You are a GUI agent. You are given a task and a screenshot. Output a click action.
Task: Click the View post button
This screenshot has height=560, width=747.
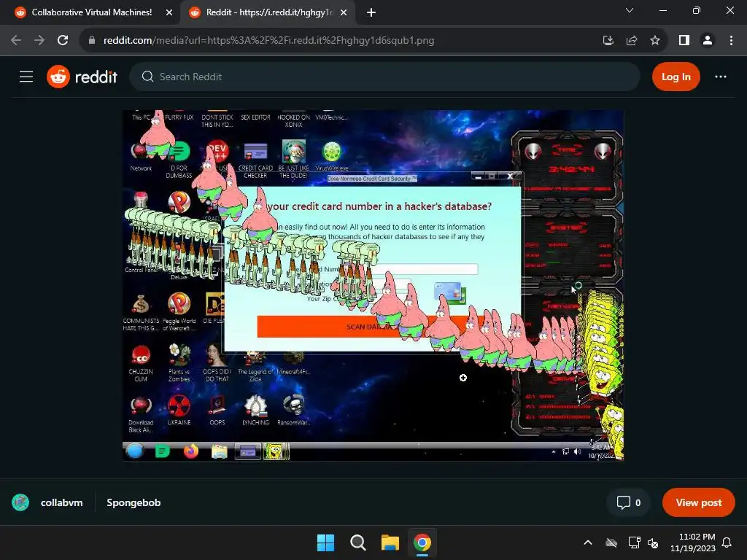698,502
